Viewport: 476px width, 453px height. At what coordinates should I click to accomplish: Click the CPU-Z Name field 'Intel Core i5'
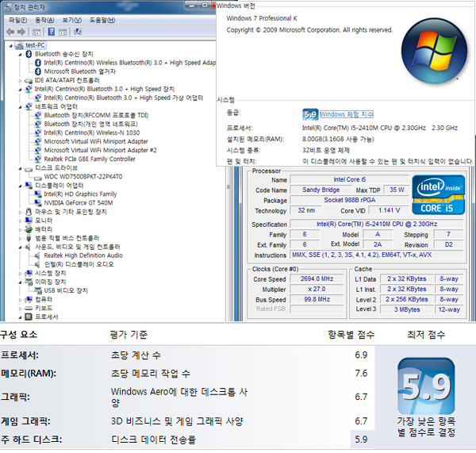[350, 179]
